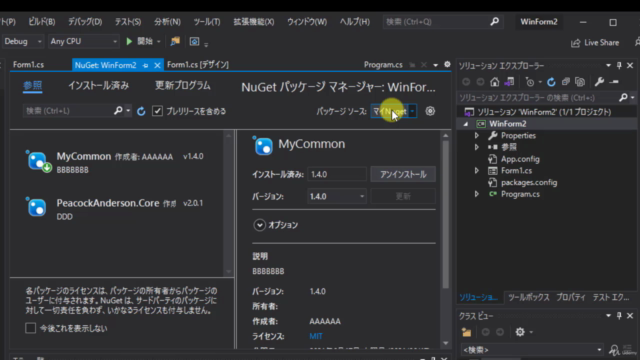Open the Class View settings gear

coord(520,332)
